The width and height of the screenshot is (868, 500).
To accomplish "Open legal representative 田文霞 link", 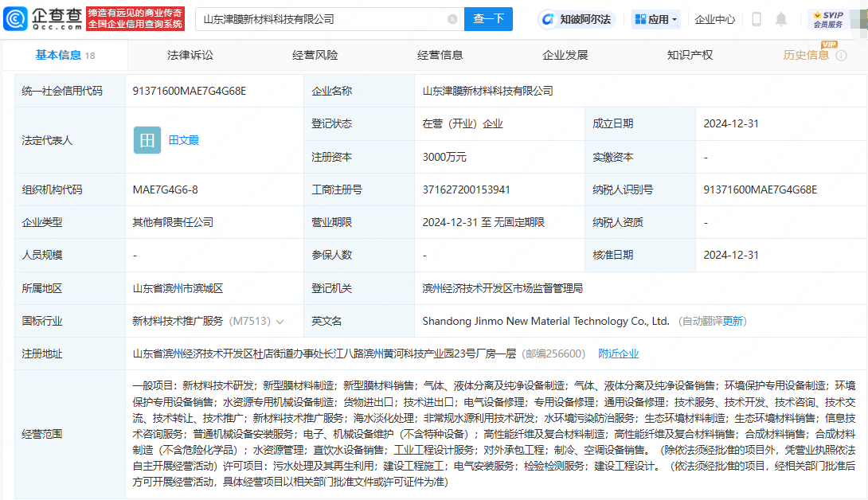I will [x=184, y=140].
